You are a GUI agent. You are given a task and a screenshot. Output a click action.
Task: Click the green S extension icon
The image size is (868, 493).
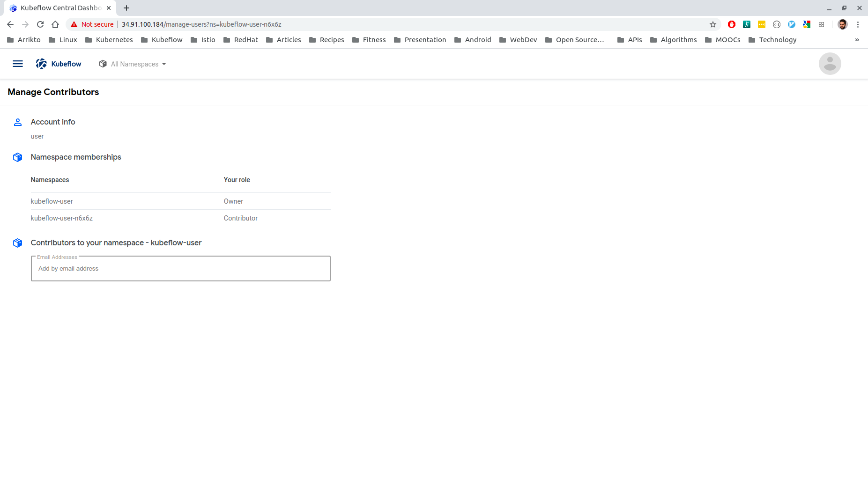[747, 24]
